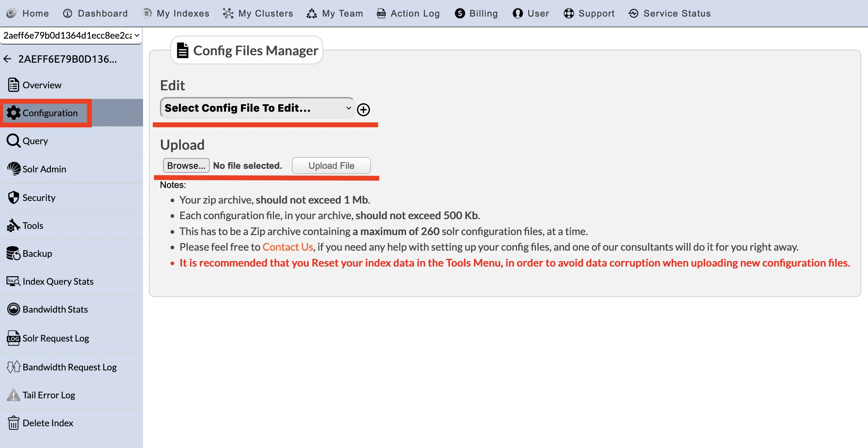Click the Bandwidth Stats gauge icon
Screen dimensions: 868x448
(13, 309)
